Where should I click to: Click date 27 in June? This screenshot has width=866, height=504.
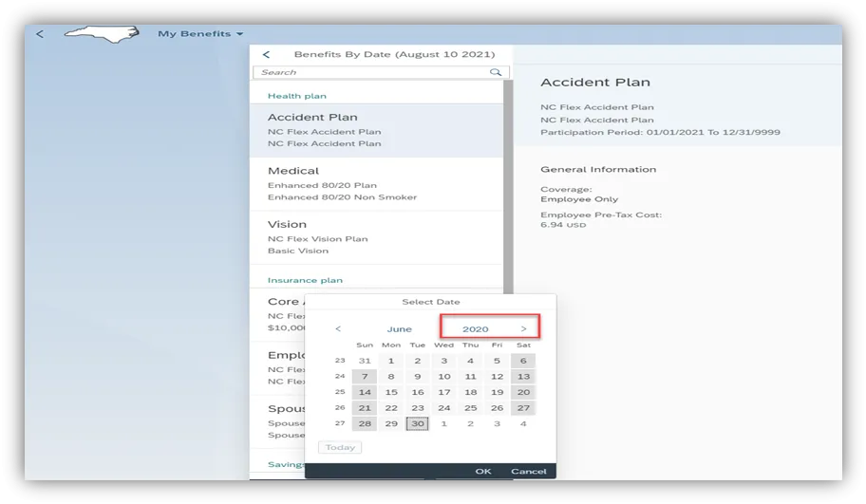click(523, 408)
